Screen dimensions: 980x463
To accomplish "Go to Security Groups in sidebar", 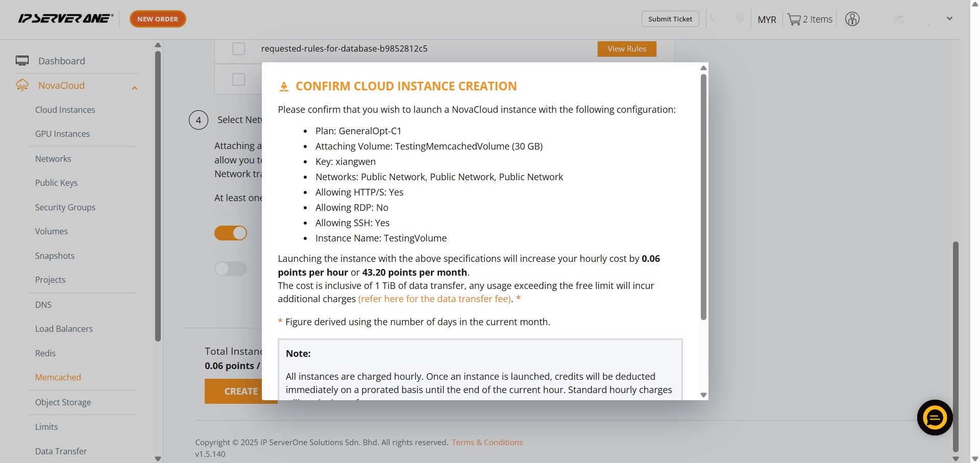I will (65, 207).
